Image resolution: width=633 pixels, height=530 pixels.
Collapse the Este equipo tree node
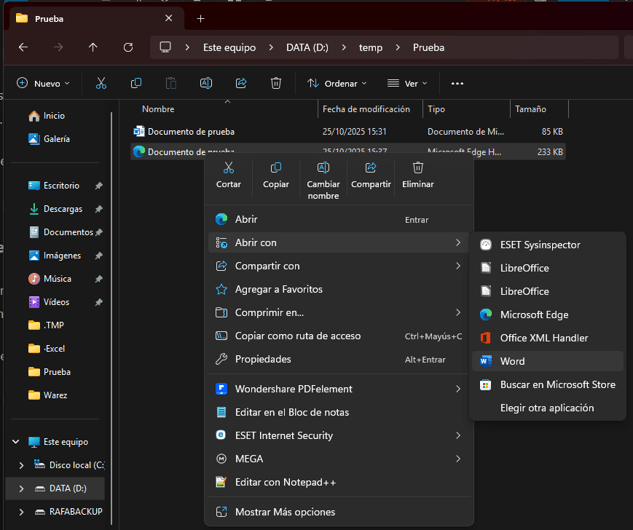[15, 442]
